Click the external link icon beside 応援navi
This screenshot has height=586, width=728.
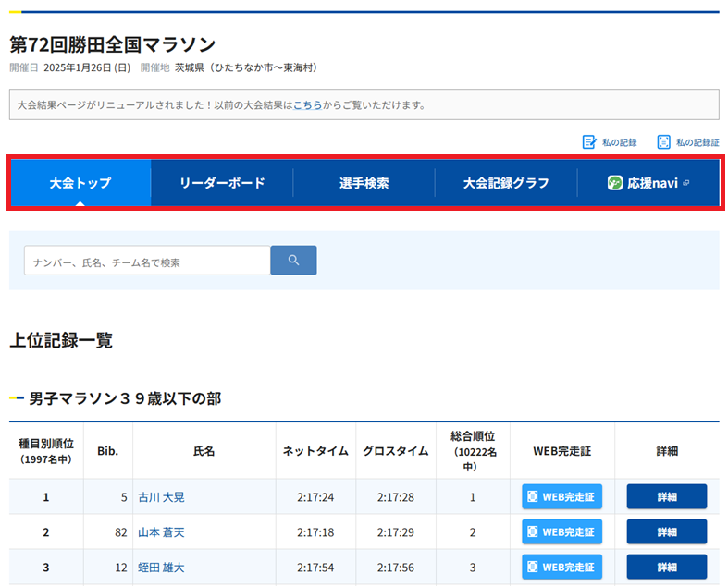(x=686, y=183)
